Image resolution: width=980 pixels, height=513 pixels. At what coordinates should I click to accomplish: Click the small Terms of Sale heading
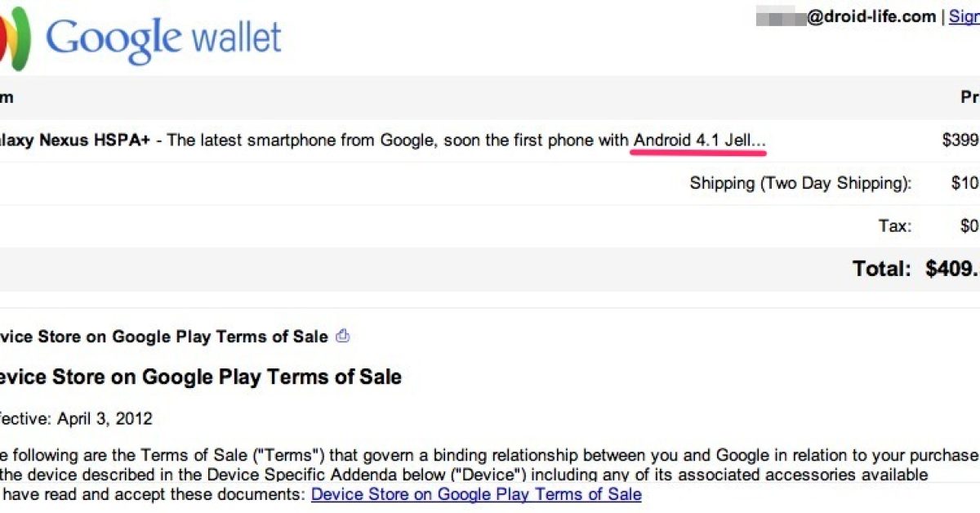point(163,337)
